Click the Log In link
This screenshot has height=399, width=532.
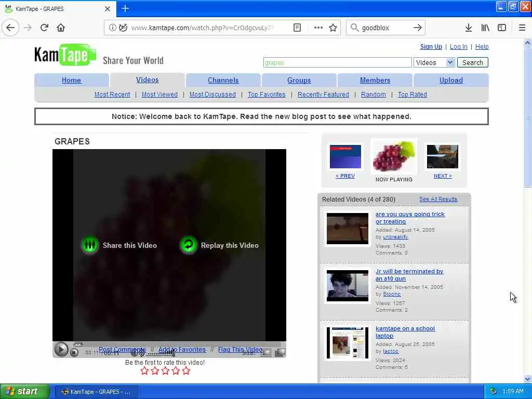(x=458, y=47)
